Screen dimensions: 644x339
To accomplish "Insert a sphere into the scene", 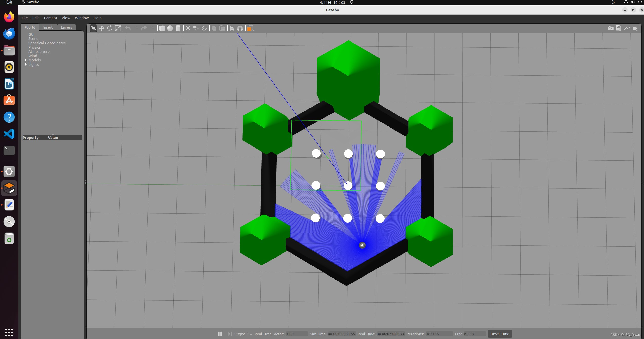I will [x=170, y=28].
